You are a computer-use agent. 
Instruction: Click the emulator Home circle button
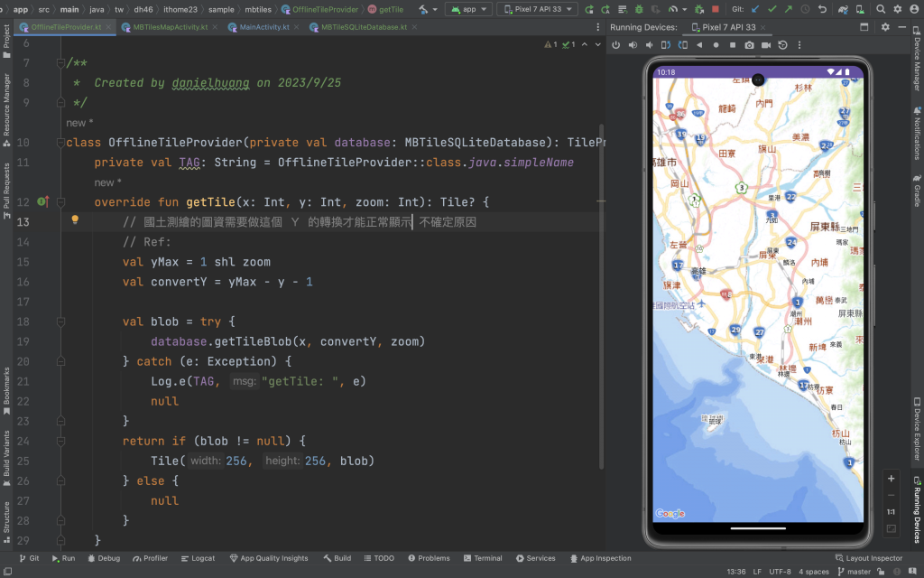716,45
